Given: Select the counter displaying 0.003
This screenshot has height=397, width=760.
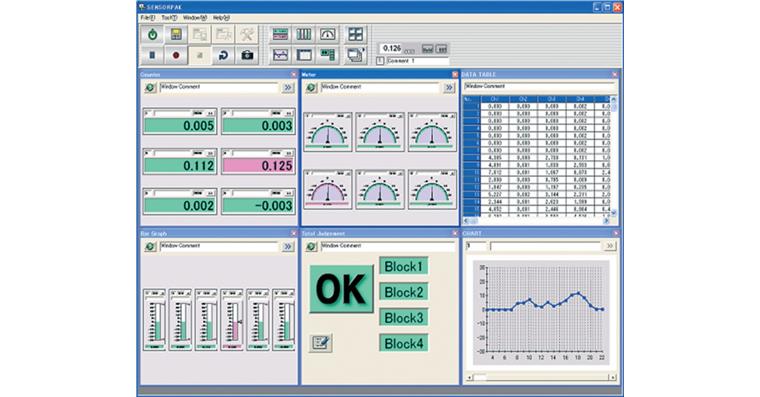Looking at the screenshot, I should click(x=258, y=122).
